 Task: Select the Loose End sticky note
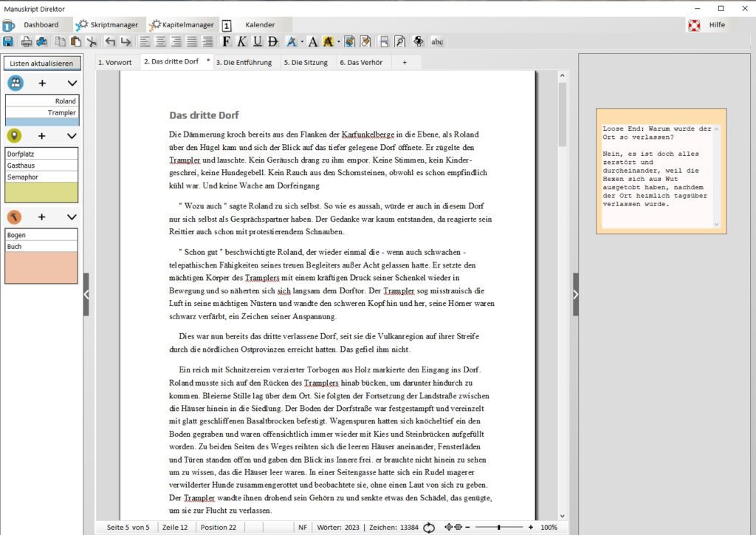point(659,170)
